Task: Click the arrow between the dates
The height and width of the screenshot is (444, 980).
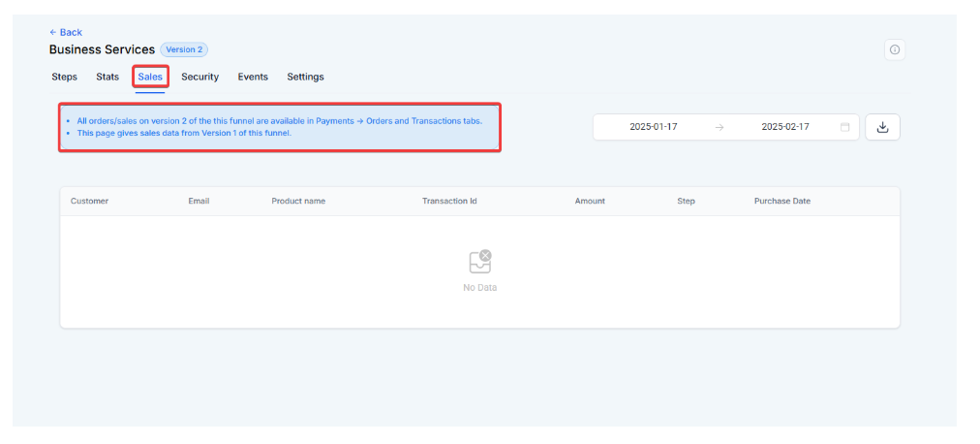Action: click(x=719, y=127)
